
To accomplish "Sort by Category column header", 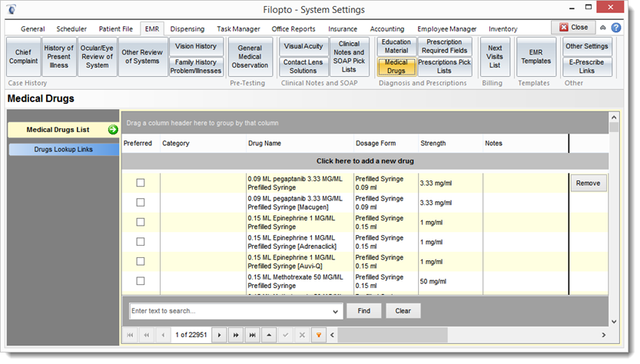I will tap(203, 144).
